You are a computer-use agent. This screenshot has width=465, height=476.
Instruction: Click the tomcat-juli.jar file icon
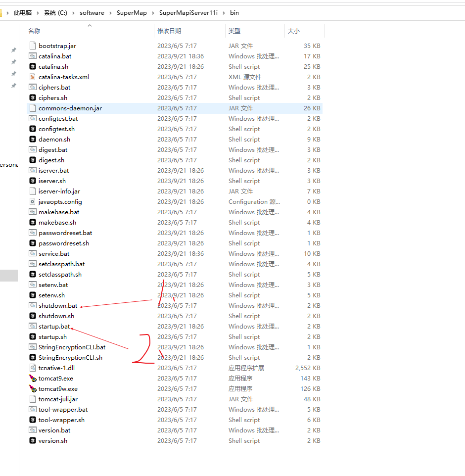click(33, 399)
